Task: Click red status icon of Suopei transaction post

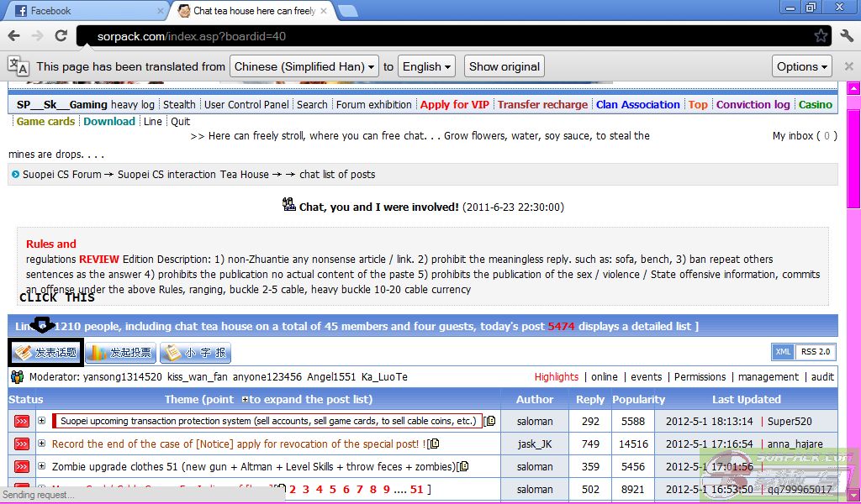Action: [x=22, y=422]
